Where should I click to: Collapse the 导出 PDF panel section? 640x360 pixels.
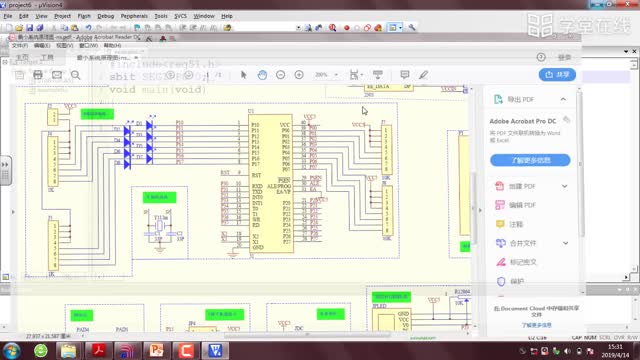point(563,99)
